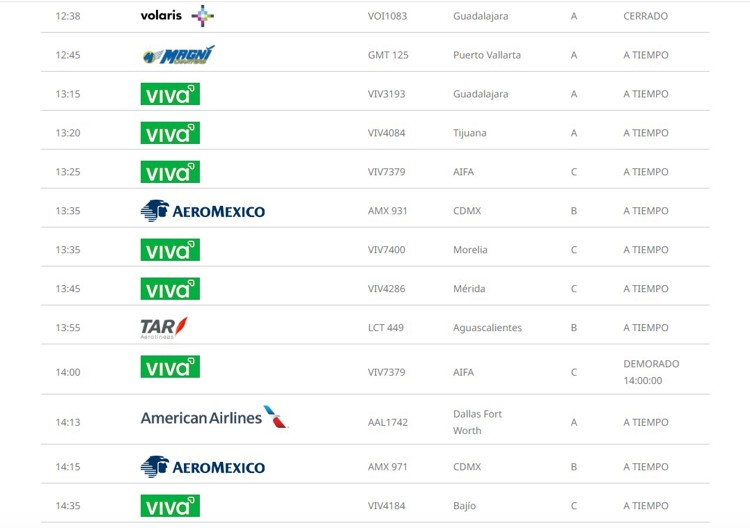Image resolution: width=750 pixels, height=528 pixels.
Task: Click the Volaris airline logo
Action: pos(177,16)
